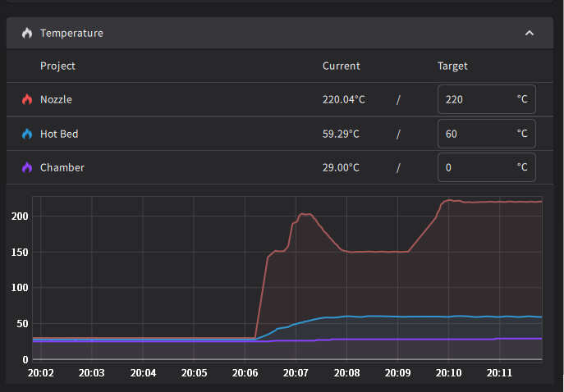
Task: Click the Temperature panel title
Action: 71,34
